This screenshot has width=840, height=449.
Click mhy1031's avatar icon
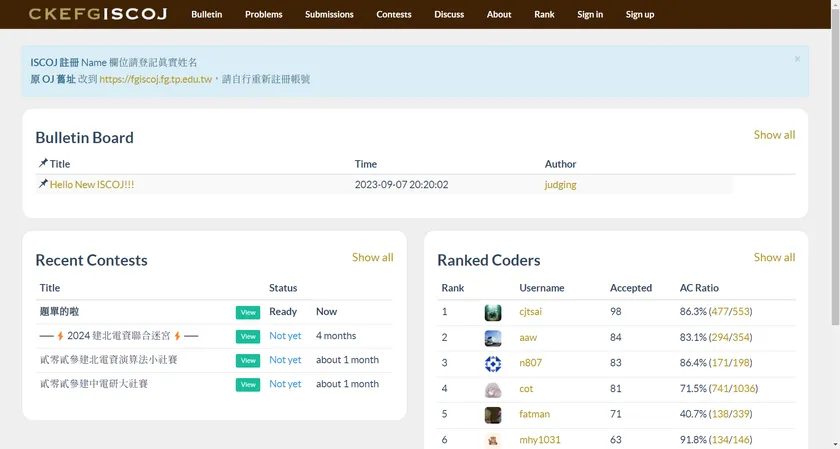click(493, 440)
